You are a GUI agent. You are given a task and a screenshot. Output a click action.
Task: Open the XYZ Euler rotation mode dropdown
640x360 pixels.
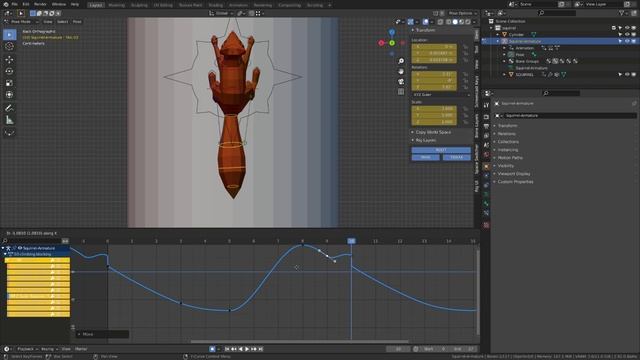point(441,94)
